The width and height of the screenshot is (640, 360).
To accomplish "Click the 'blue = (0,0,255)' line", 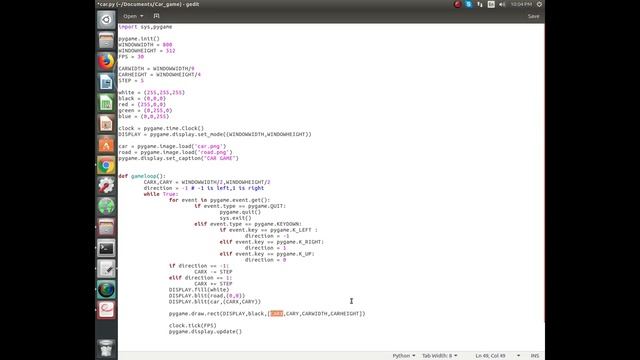I will click(x=144, y=116).
